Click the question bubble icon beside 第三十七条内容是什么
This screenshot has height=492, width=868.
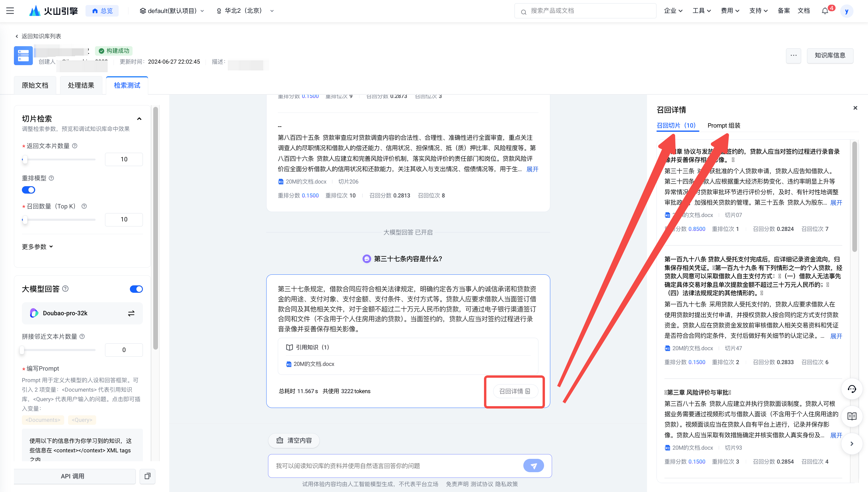[x=367, y=259]
